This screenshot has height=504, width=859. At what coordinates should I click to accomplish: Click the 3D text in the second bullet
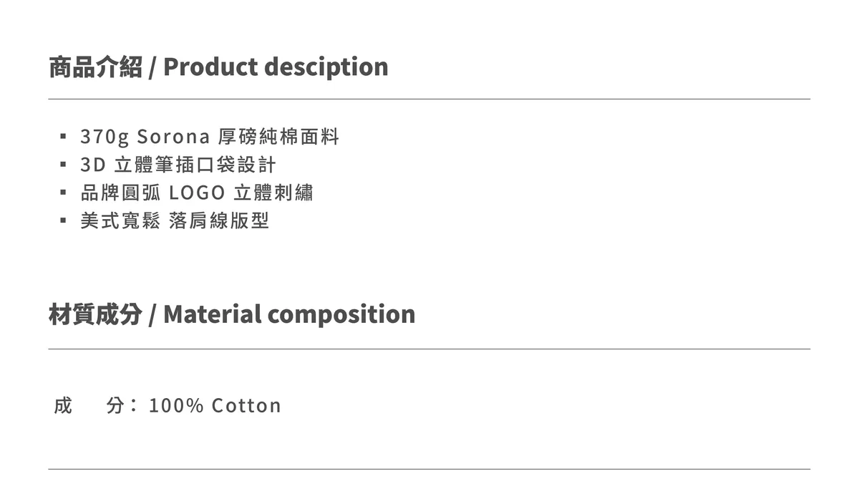click(93, 165)
